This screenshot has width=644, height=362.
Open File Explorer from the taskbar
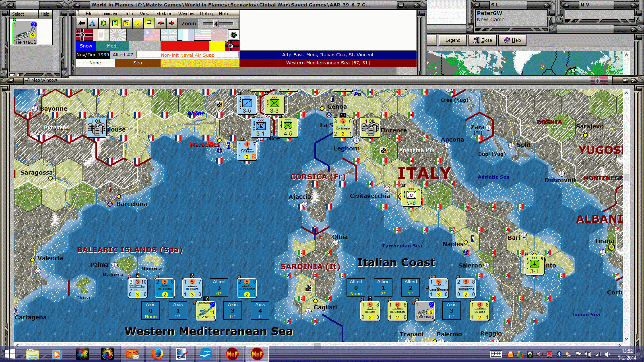[x=33, y=354]
